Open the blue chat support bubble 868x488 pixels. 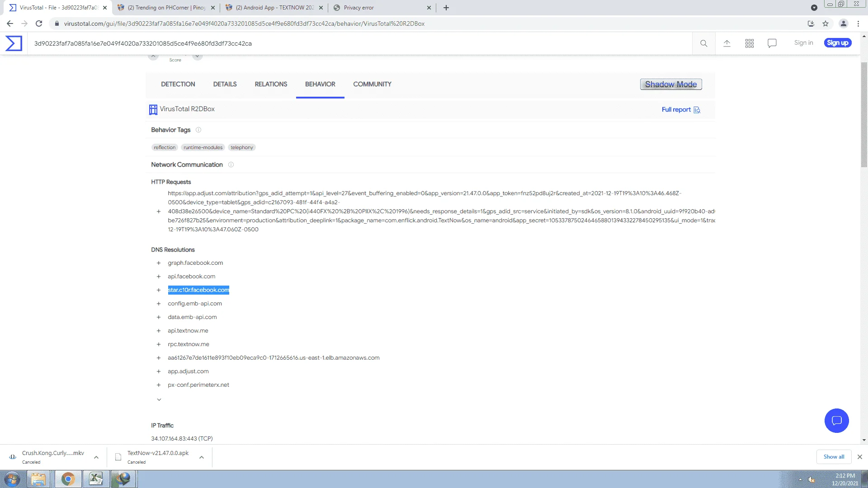(x=837, y=421)
